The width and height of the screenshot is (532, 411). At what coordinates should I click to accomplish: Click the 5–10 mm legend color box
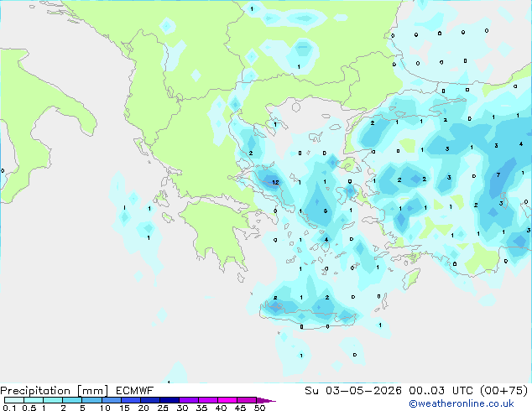click(91, 400)
